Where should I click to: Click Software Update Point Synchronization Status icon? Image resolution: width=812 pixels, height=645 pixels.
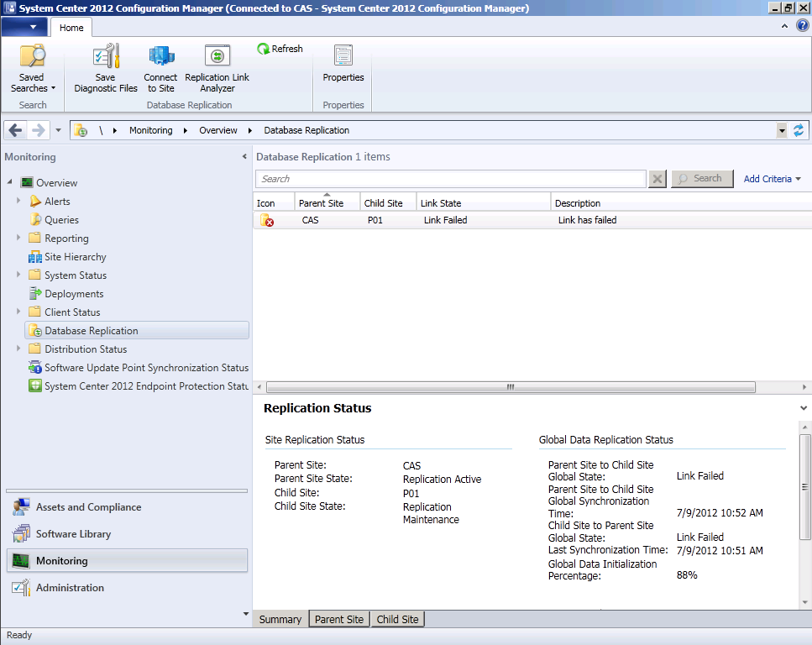[35, 368]
